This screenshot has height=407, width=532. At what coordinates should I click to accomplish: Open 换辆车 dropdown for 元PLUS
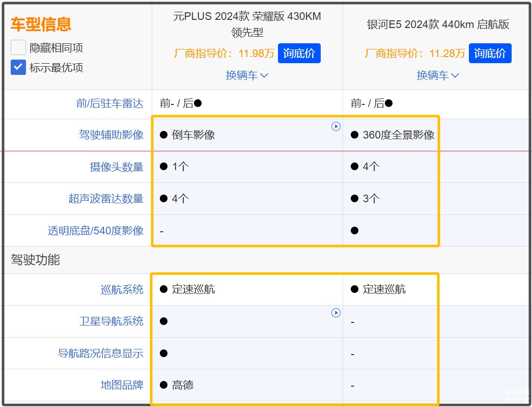point(247,75)
